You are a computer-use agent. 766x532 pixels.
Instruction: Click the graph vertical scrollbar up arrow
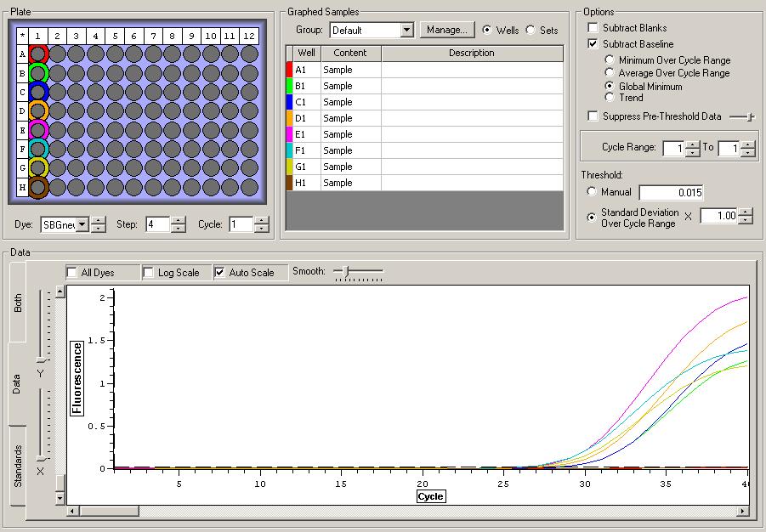(60, 292)
